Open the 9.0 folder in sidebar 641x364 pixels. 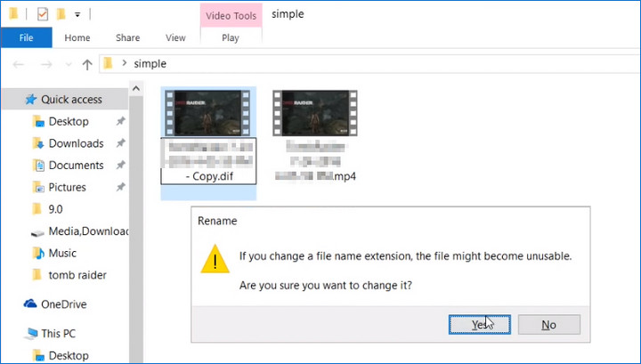55,209
